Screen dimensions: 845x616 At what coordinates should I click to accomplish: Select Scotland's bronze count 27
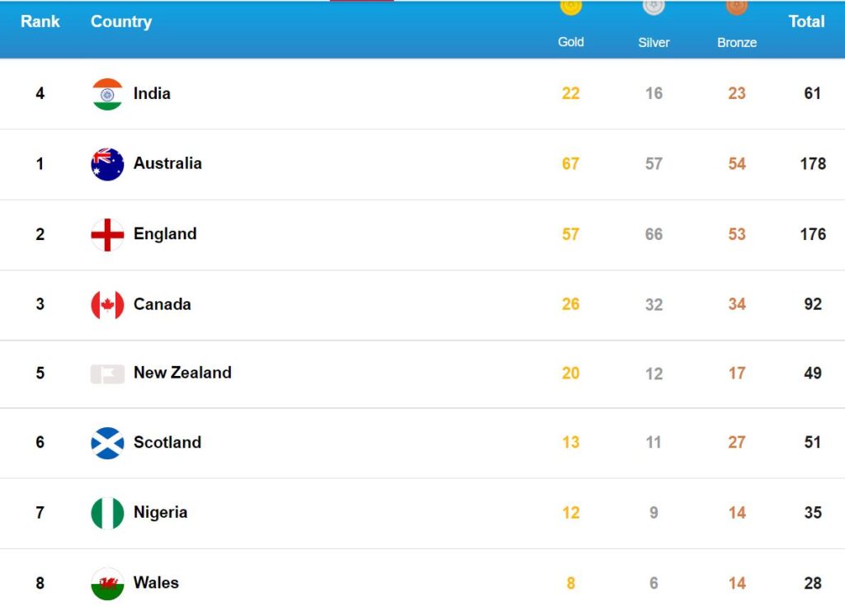tap(737, 442)
